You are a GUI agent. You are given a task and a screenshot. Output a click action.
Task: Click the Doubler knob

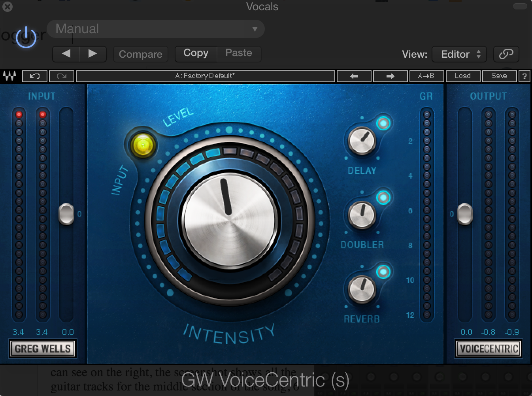(x=362, y=215)
